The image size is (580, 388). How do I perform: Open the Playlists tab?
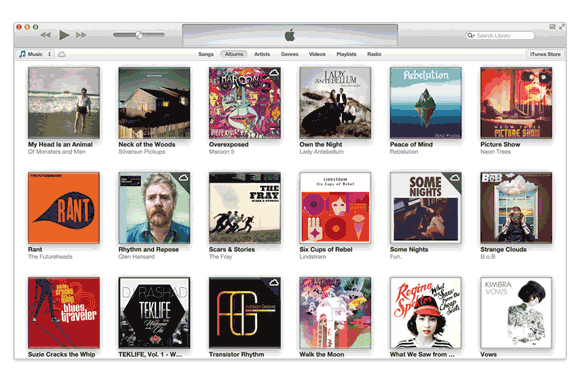point(346,54)
